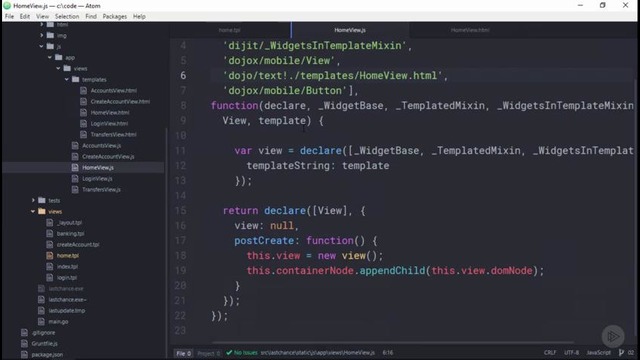The height and width of the screenshot is (360, 640).
Task: Click the 6:16 cursor position indicator
Action: pyautogui.click(x=388, y=352)
